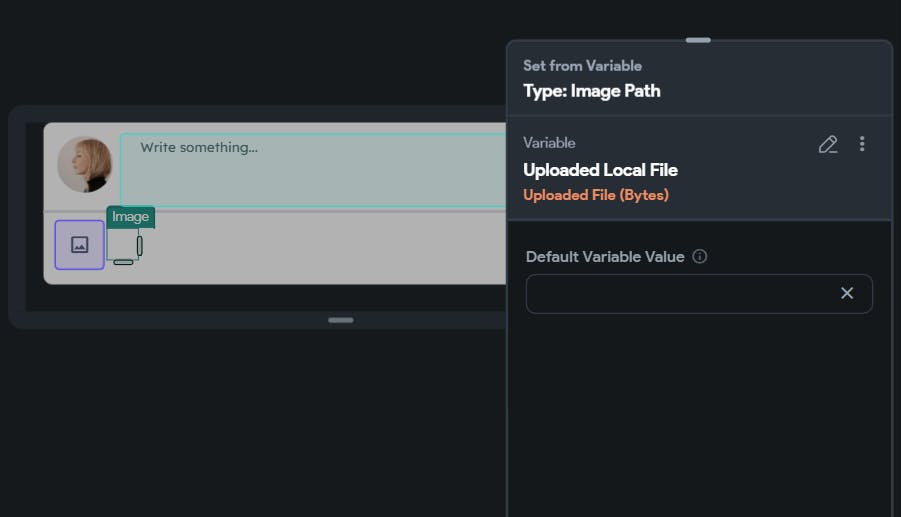Viewport: 901px width, 517px height.
Task: Select the empty Image widget box
Action: tap(121, 243)
